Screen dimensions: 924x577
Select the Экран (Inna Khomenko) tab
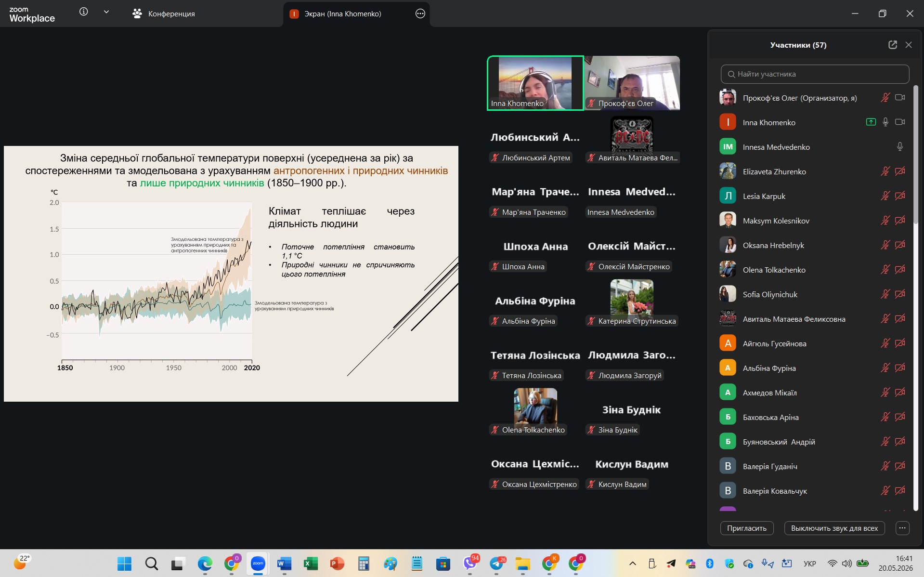coord(342,13)
